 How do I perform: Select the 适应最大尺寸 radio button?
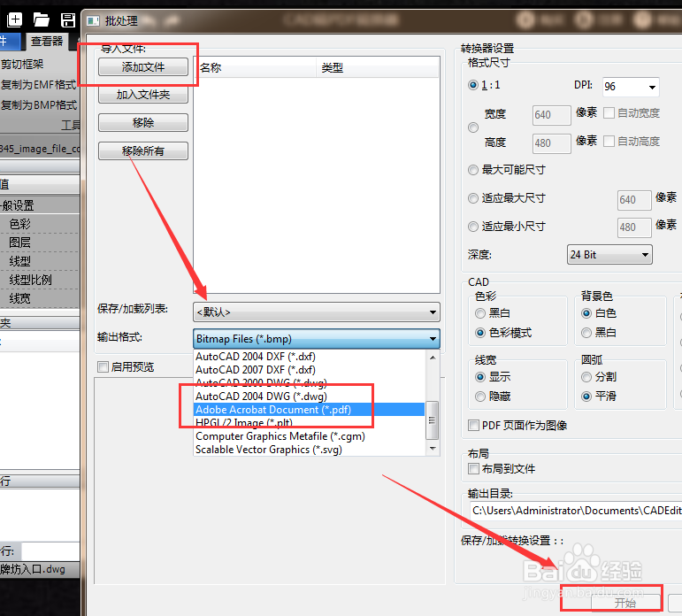tap(473, 198)
